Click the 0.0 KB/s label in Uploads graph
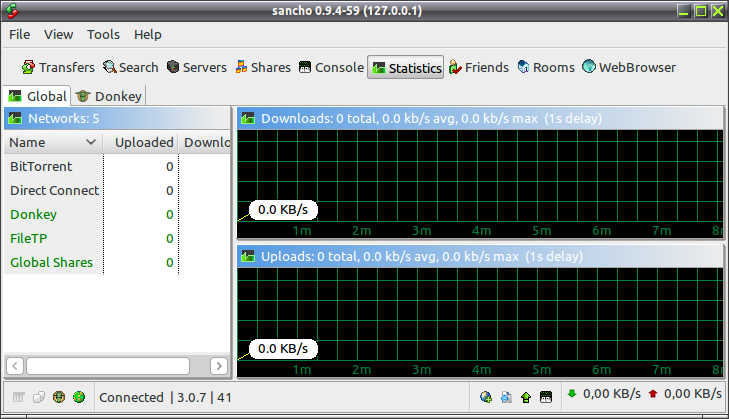This screenshot has height=419, width=729. click(x=283, y=349)
